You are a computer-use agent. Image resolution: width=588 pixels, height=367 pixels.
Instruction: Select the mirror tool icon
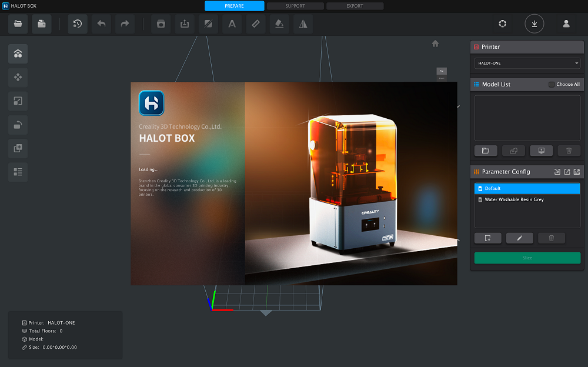click(x=303, y=24)
